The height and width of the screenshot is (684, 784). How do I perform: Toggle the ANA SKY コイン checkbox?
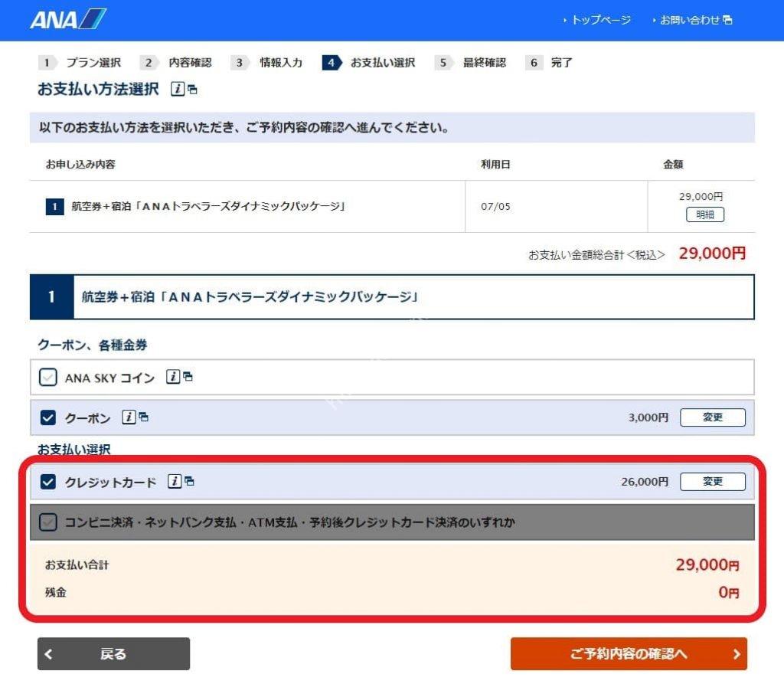(x=48, y=378)
